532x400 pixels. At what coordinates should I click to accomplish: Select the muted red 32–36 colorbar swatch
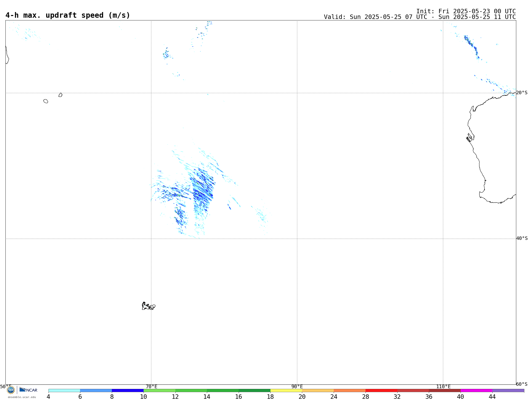(x=413, y=390)
